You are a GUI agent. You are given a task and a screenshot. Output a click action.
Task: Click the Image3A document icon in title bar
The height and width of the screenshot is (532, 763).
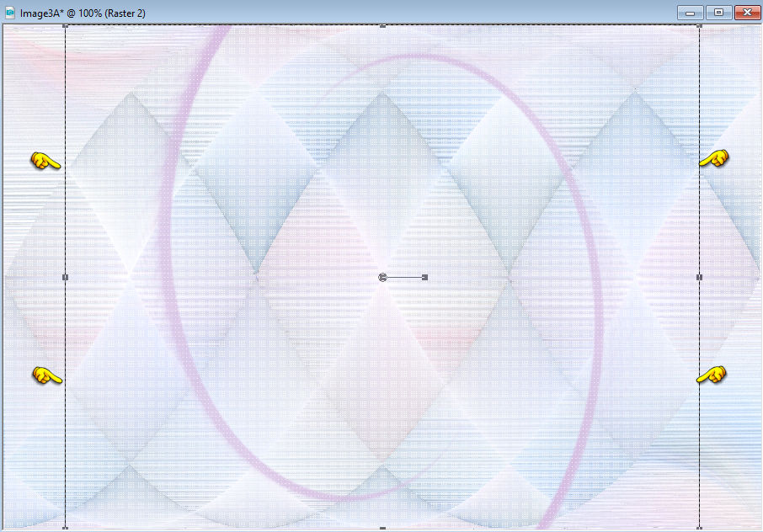10,13
